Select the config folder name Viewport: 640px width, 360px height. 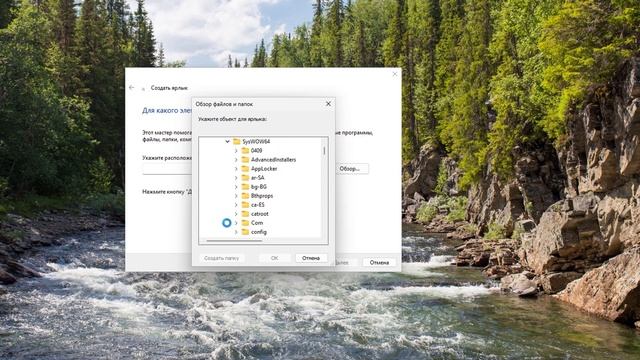pos(259,231)
